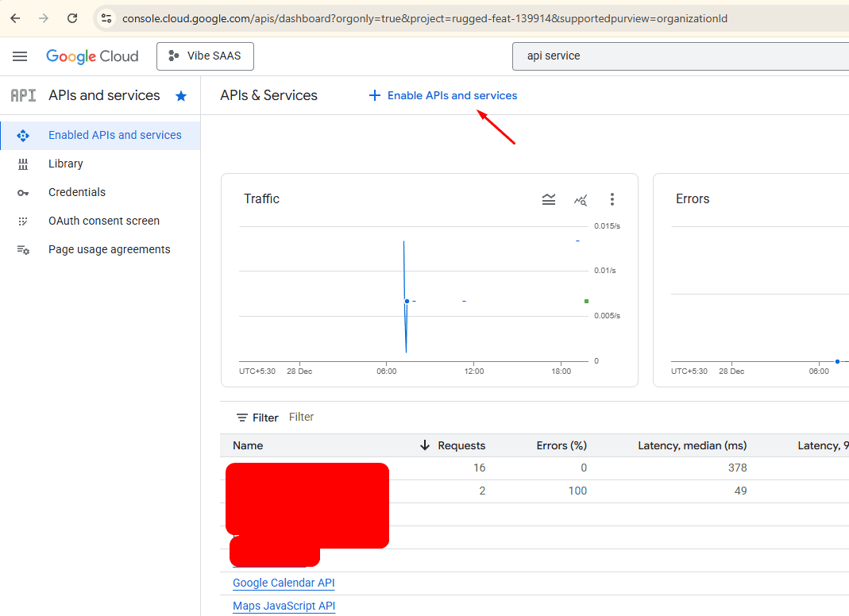This screenshot has height=616, width=849.
Task: Click the errors value 100
Action: 577,491
